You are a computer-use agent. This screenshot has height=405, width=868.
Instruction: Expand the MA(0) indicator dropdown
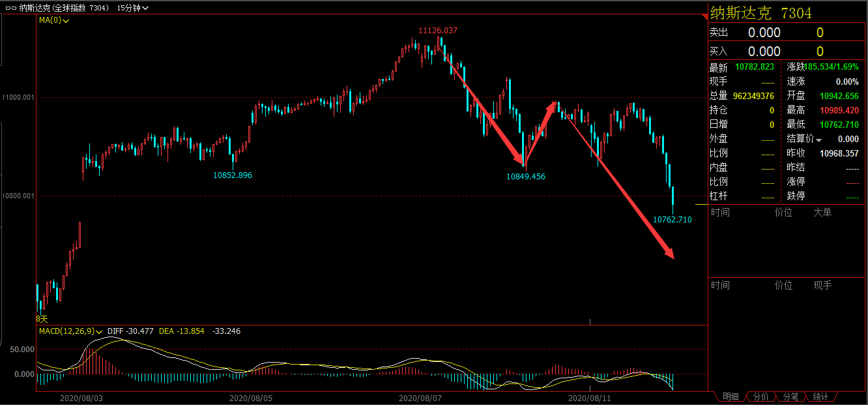tap(53, 20)
